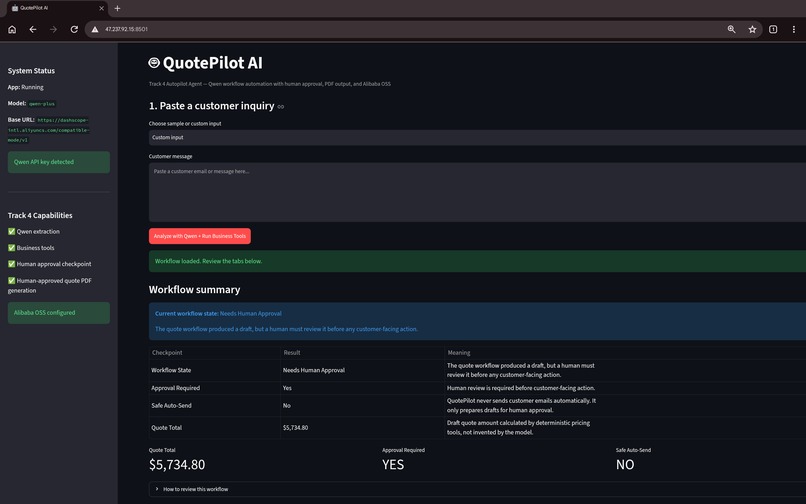The height and width of the screenshot is (504, 806).
Task: Click the Current workflow state info banner
Action: coord(477,321)
